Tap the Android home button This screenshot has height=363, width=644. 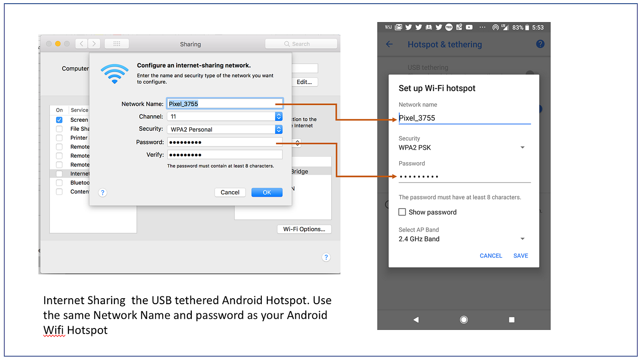click(x=464, y=319)
